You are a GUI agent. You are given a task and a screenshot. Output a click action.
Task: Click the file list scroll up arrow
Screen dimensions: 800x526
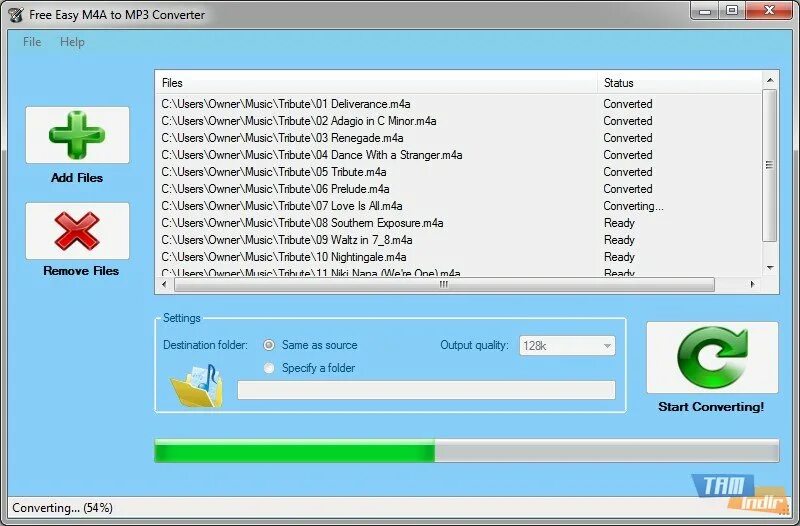coord(770,80)
